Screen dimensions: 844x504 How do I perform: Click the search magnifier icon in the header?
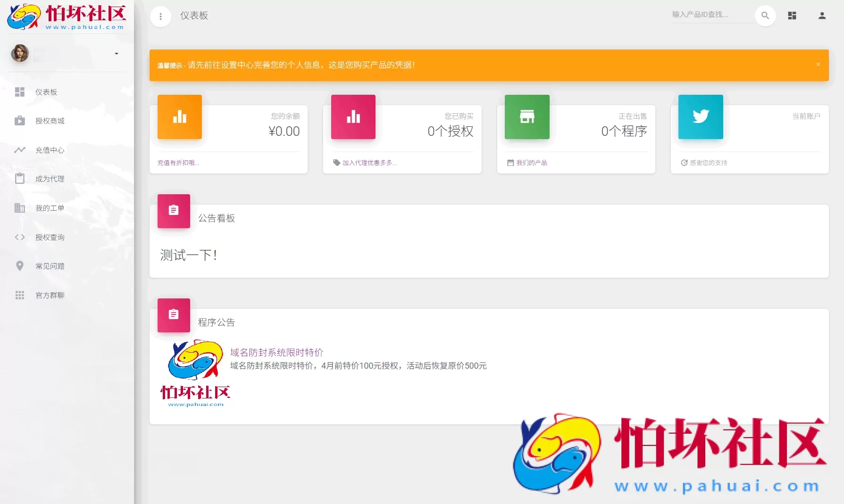click(x=765, y=16)
